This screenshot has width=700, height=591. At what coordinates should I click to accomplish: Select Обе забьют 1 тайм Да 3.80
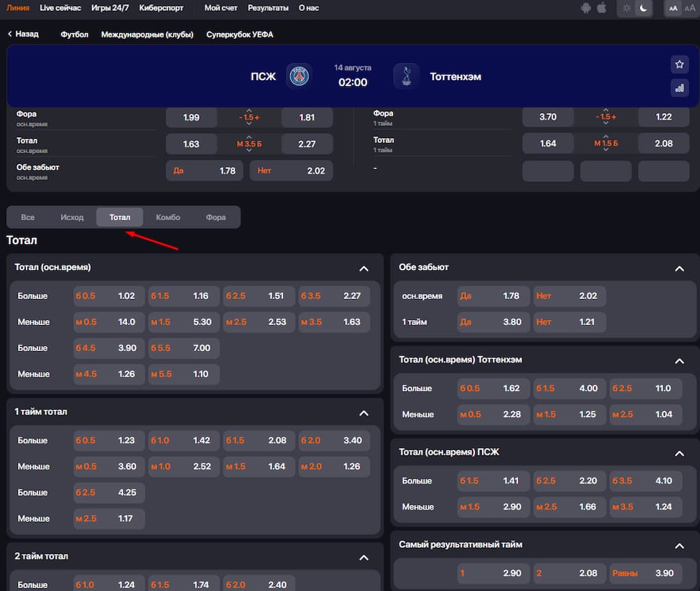click(x=494, y=321)
